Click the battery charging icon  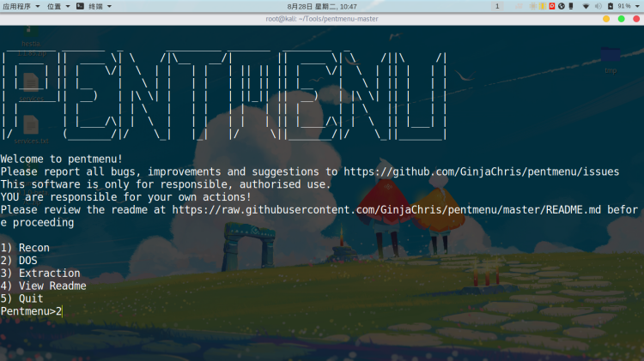(x=611, y=6)
